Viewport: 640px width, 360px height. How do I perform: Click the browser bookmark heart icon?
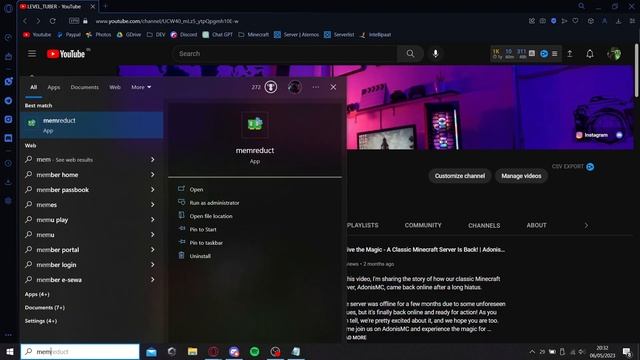[575, 21]
